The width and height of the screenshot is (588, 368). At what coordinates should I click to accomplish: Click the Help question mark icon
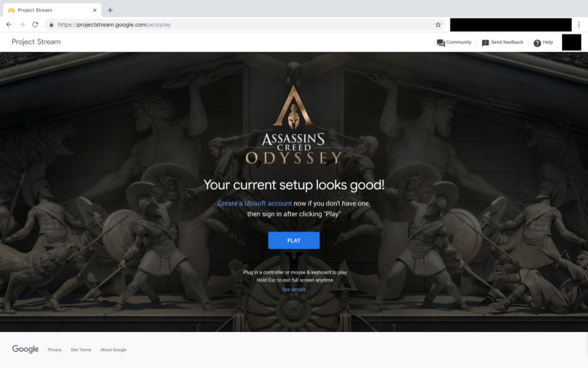537,43
